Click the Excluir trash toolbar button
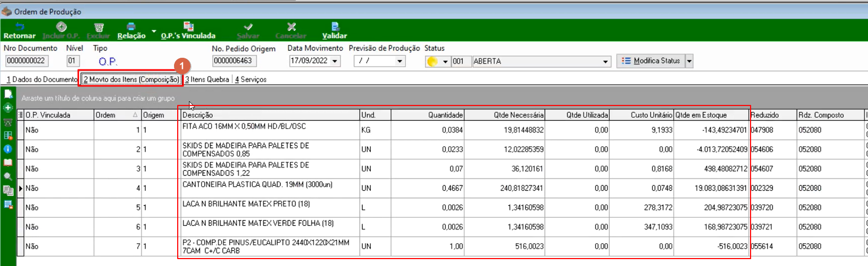Image resolution: width=868 pixels, height=266 pixels. click(x=98, y=31)
